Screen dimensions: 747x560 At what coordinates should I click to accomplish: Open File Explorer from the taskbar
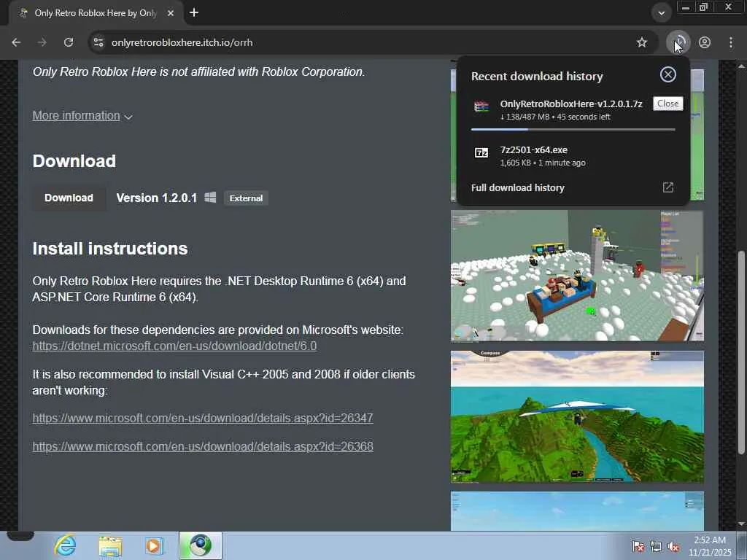click(110, 545)
